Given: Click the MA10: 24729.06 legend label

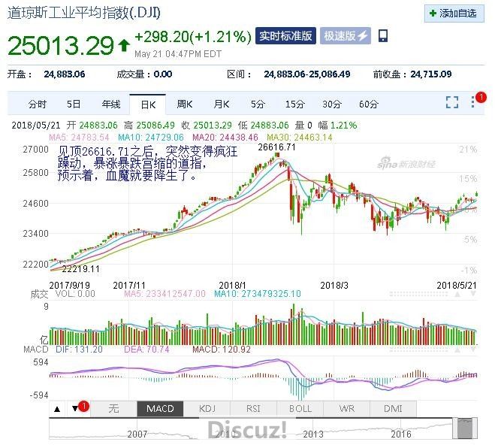Looking at the screenshot, I should coord(150,138).
